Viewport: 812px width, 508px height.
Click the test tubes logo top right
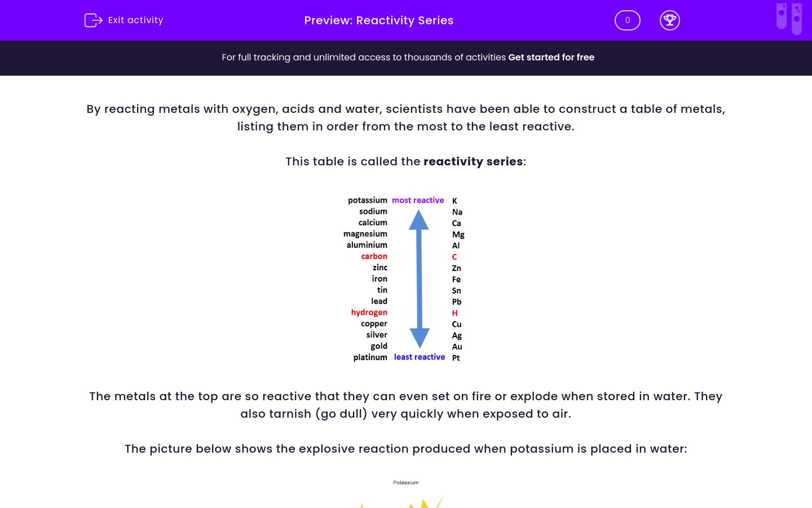pos(789,18)
